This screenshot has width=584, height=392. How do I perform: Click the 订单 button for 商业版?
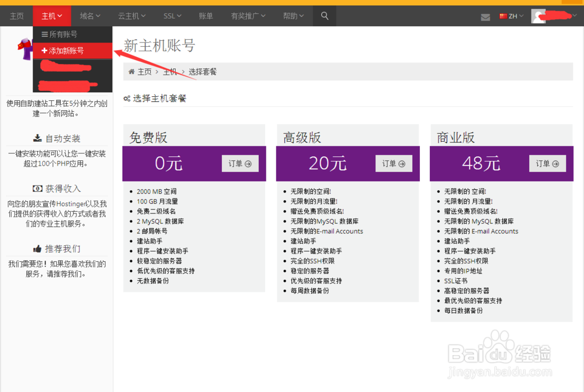coord(547,163)
